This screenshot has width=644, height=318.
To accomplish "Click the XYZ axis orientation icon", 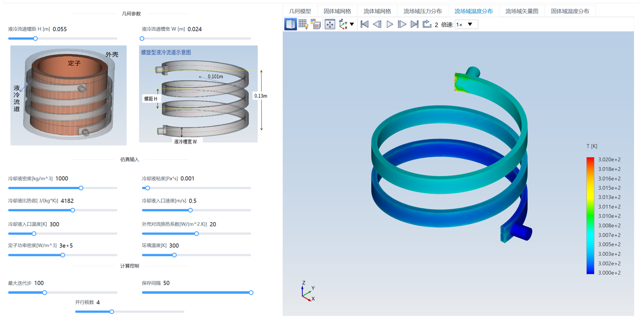I will point(343,24).
